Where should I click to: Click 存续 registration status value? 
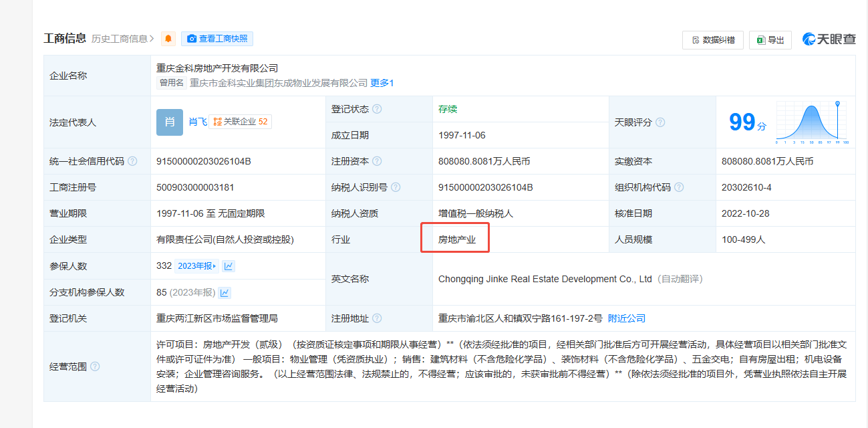448,109
